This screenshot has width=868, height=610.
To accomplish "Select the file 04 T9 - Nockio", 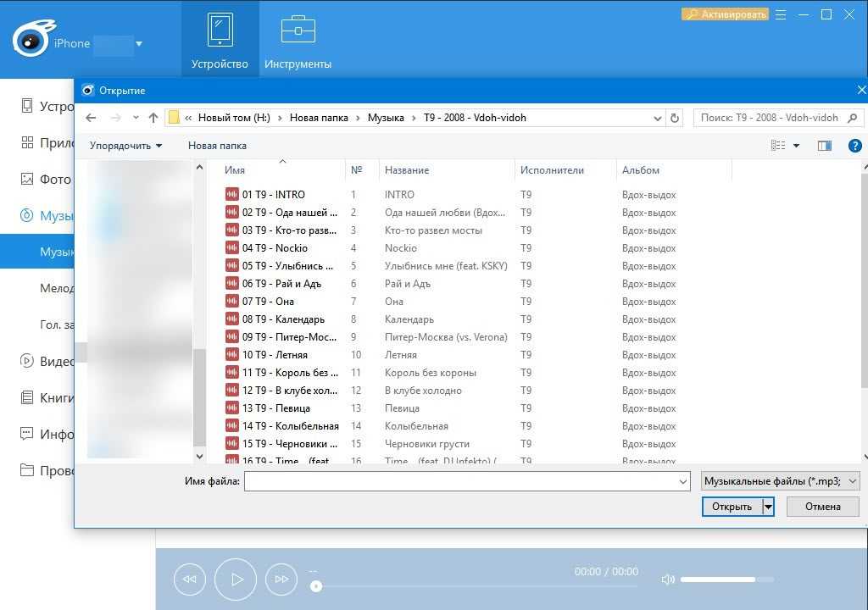I will (275, 248).
